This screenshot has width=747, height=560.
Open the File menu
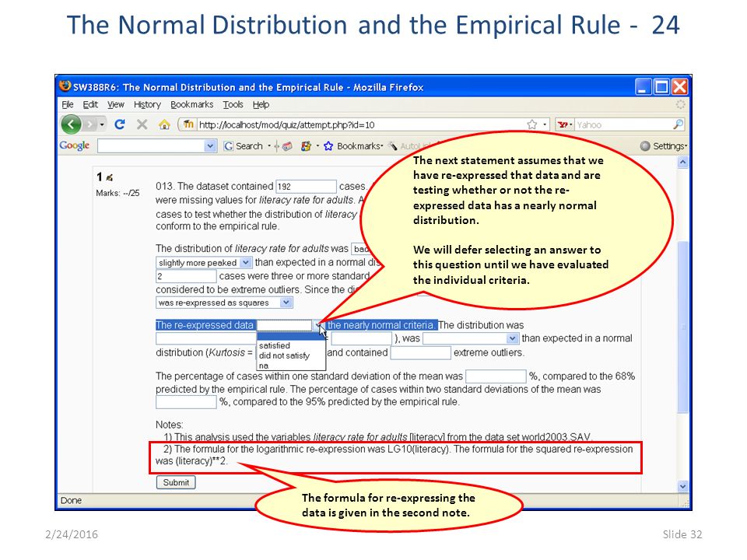(68, 105)
